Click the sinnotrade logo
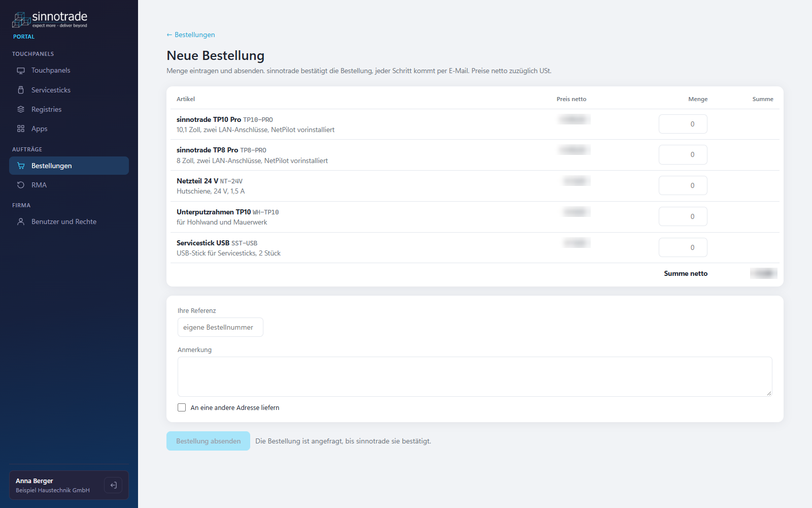This screenshot has height=508, width=812. (50, 20)
